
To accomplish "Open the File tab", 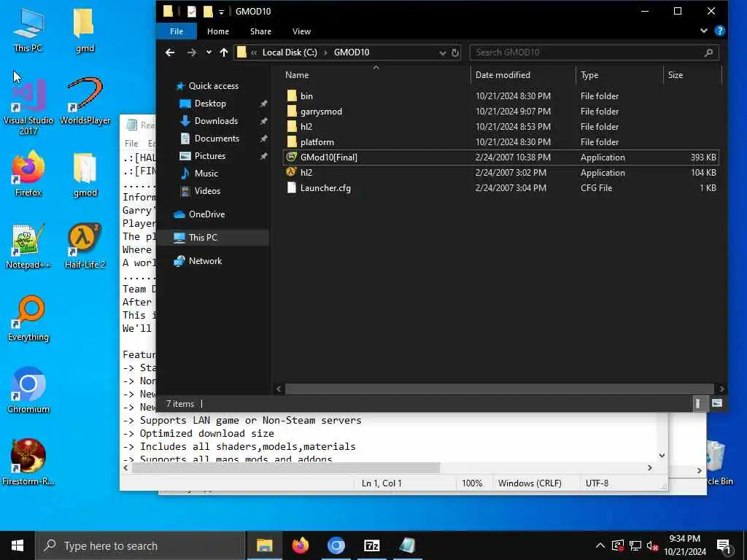I will click(177, 31).
